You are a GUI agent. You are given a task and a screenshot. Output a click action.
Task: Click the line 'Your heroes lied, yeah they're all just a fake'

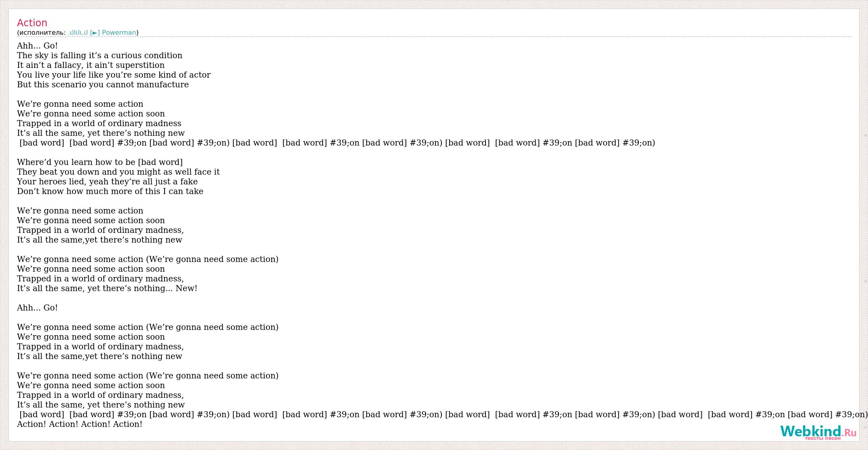tap(107, 182)
